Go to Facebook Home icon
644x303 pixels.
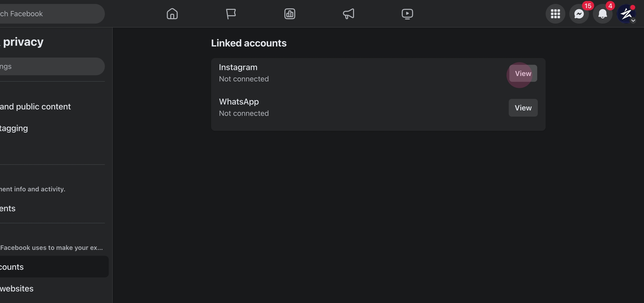172,14
